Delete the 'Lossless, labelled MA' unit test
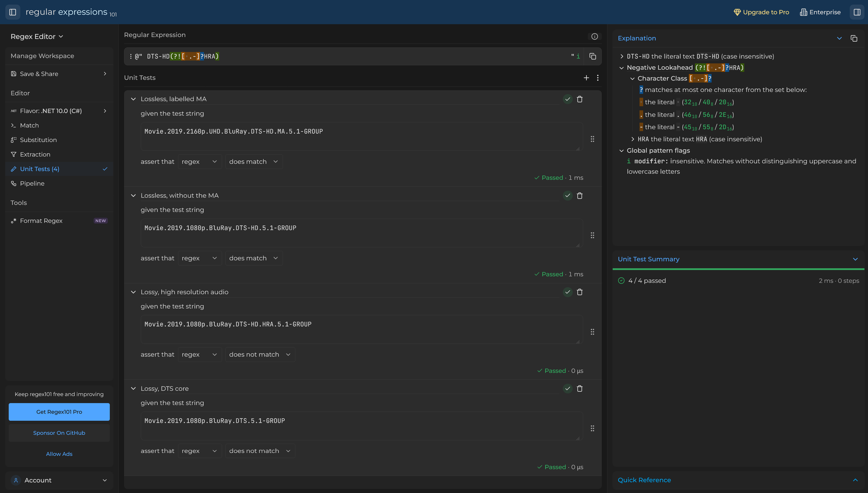The image size is (868, 493). (x=579, y=99)
